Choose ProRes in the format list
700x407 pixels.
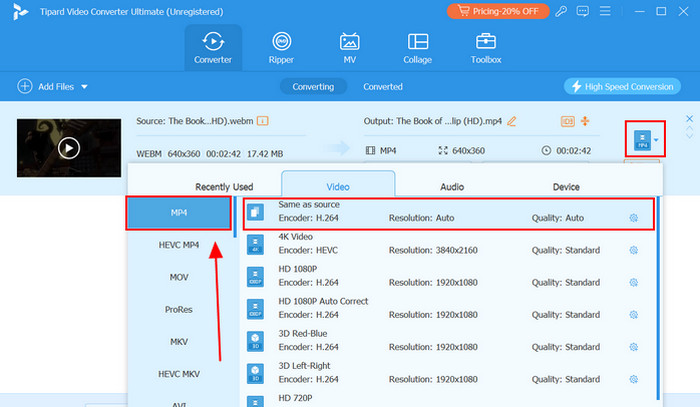pyautogui.click(x=179, y=309)
